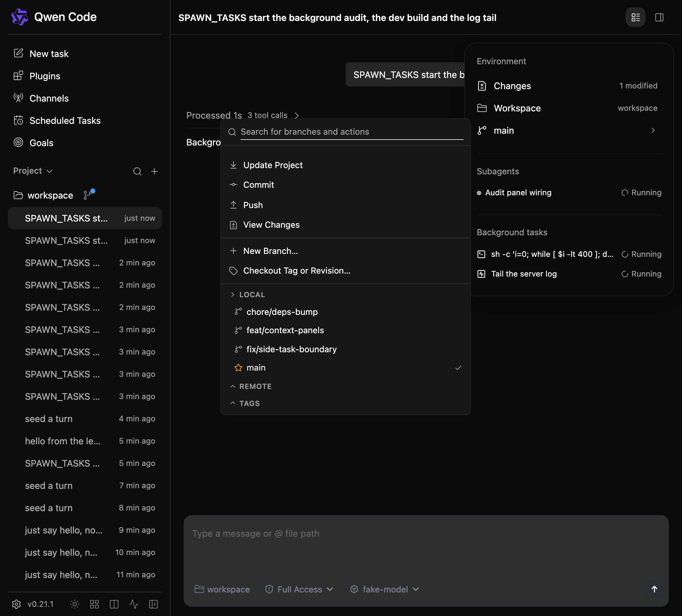682x616 pixels.
Task: Select View Changes in the branch menu
Action: click(x=345, y=225)
